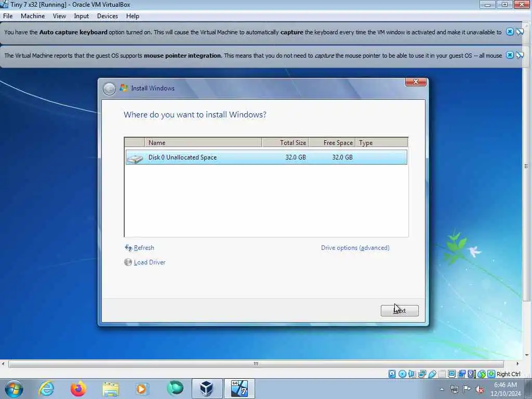Click the Total Size column header
Image resolution: width=532 pixels, height=399 pixels.
click(285, 142)
